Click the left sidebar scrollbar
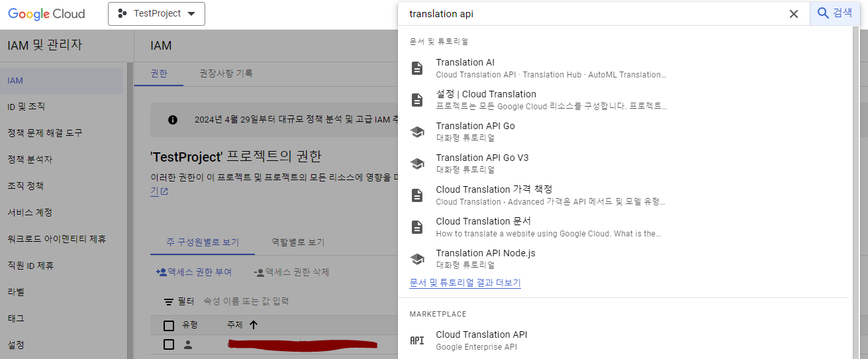The image size is (868, 359). [130, 211]
